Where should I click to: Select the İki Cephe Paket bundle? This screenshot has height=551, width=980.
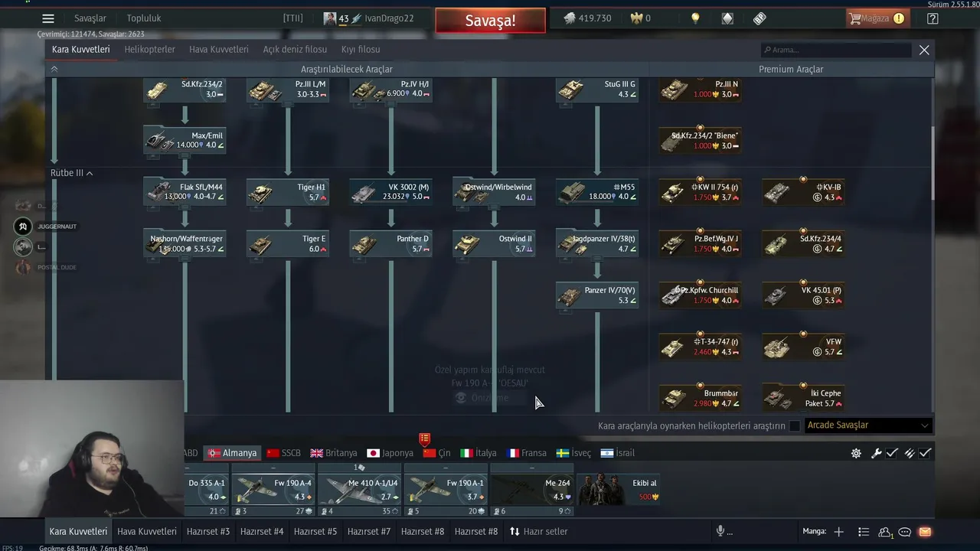click(803, 398)
